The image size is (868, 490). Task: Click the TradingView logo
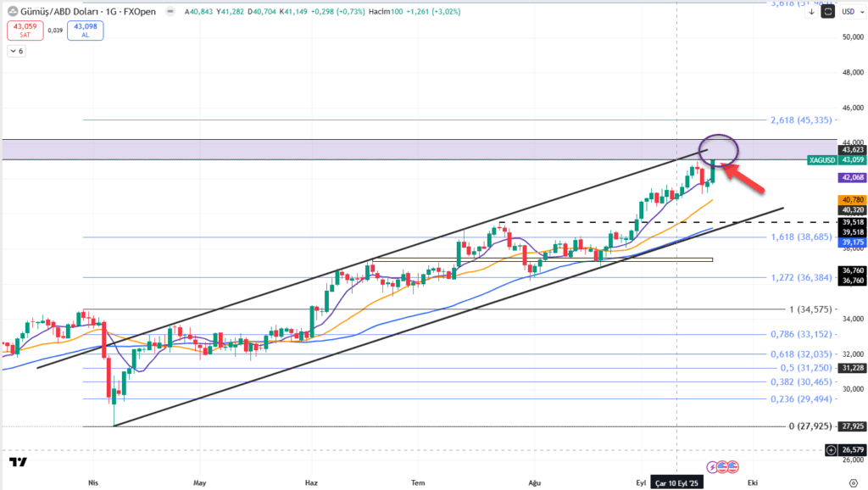[17, 462]
